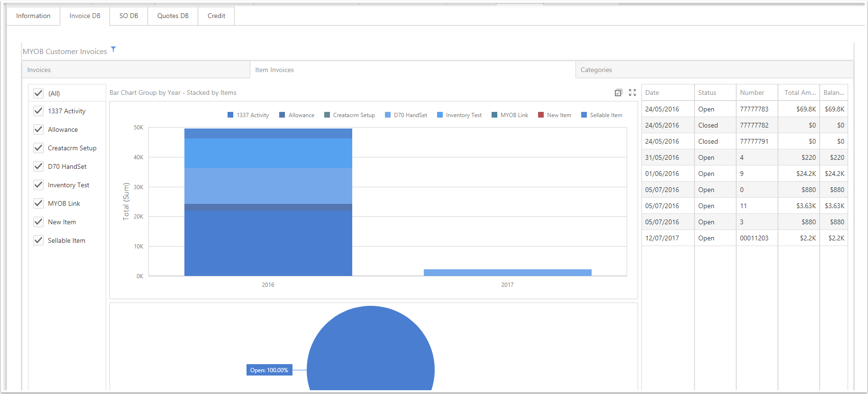Toggle the 1337 Activity checkbox
This screenshot has height=394, width=868.
pyautogui.click(x=38, y=111)
